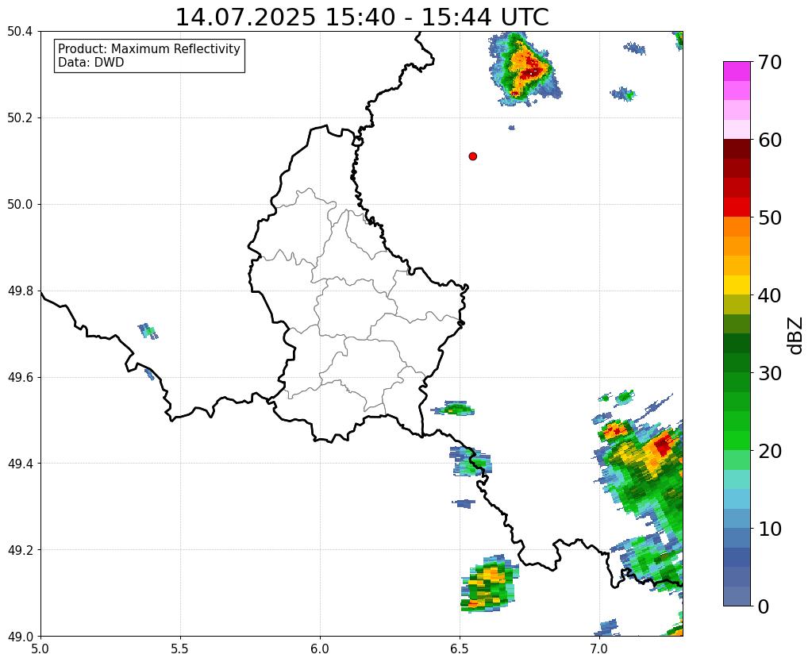Click the 49.8 latitude axis label
Viewport: 812px width, 662px height.
coord(20,291)
